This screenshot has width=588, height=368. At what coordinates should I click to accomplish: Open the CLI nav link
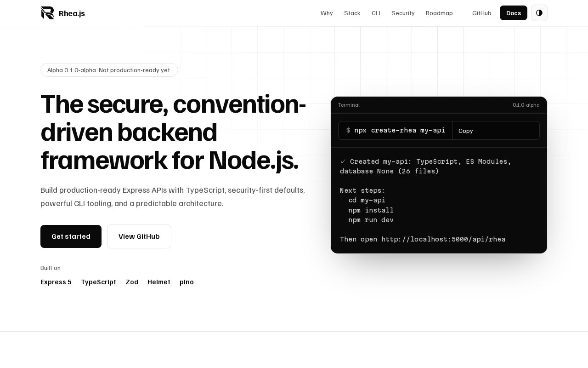coord(376,13)
